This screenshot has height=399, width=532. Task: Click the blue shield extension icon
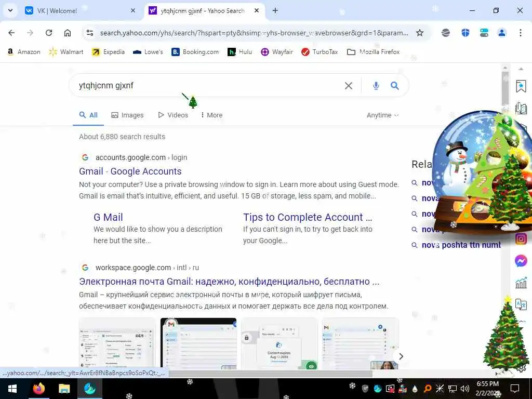click(x=465, y=33)
